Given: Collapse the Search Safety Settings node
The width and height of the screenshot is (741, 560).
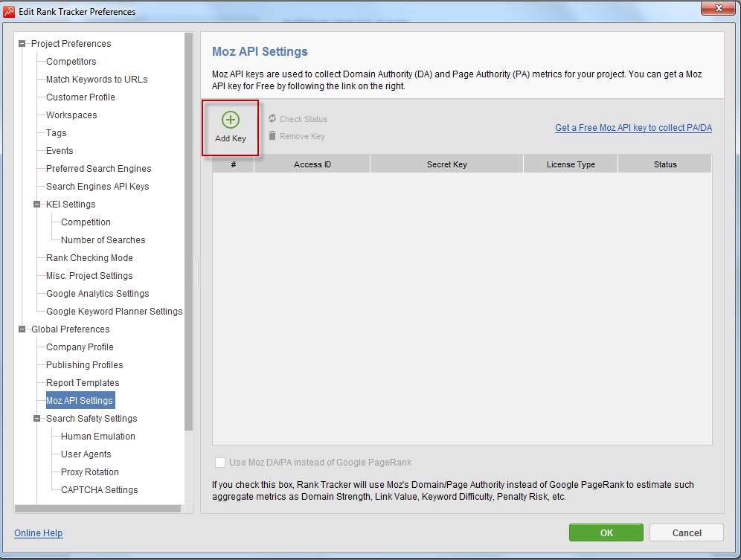Looking at the screenshot, I should click(x=37, y=418).
